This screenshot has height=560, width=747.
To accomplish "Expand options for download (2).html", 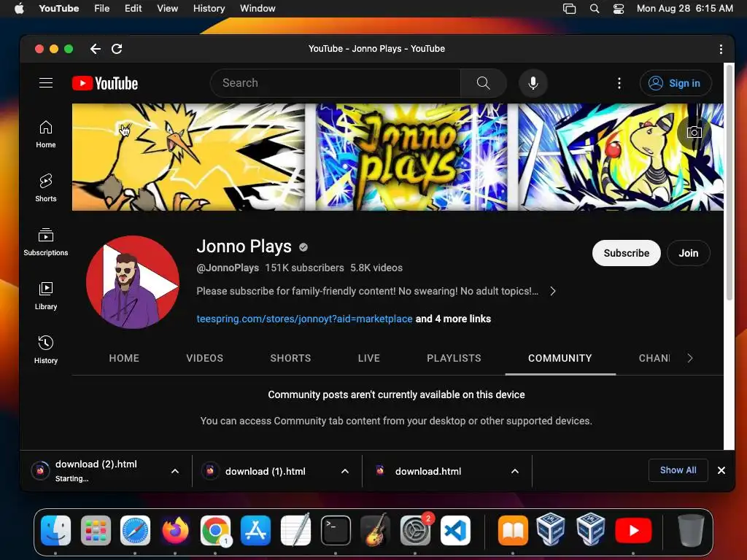I will coord(175,471).
